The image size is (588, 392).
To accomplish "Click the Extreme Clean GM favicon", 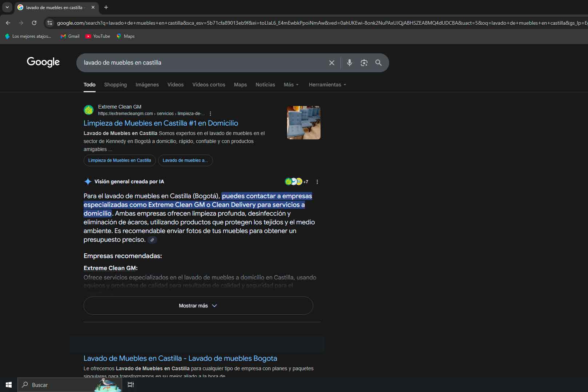I will (x=89, y=110).
